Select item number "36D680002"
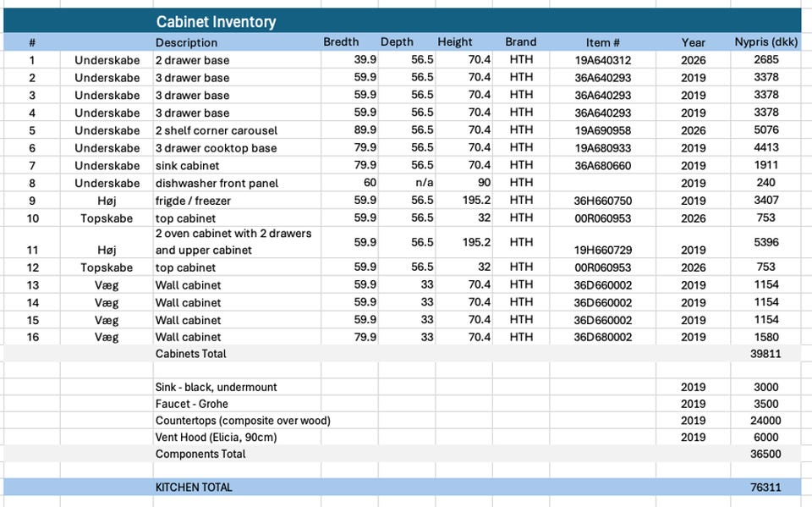812x507 pixels. [x=603, y=338]
